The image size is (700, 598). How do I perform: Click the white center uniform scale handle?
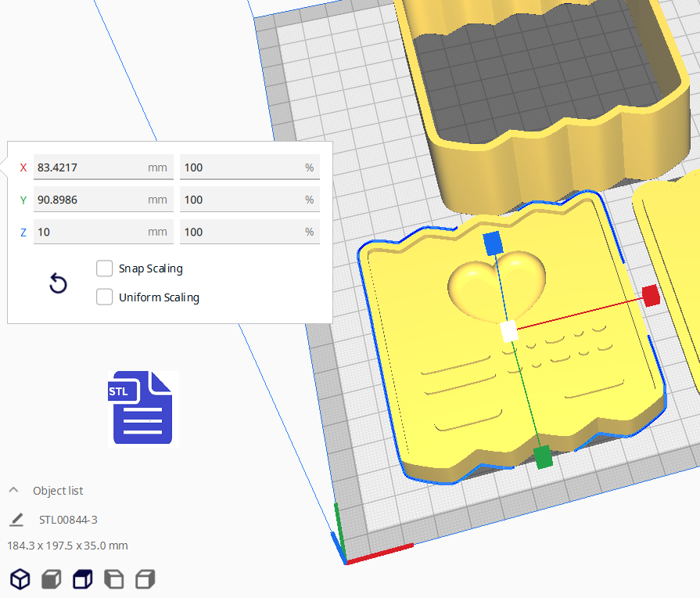click(x=509, y=331)
